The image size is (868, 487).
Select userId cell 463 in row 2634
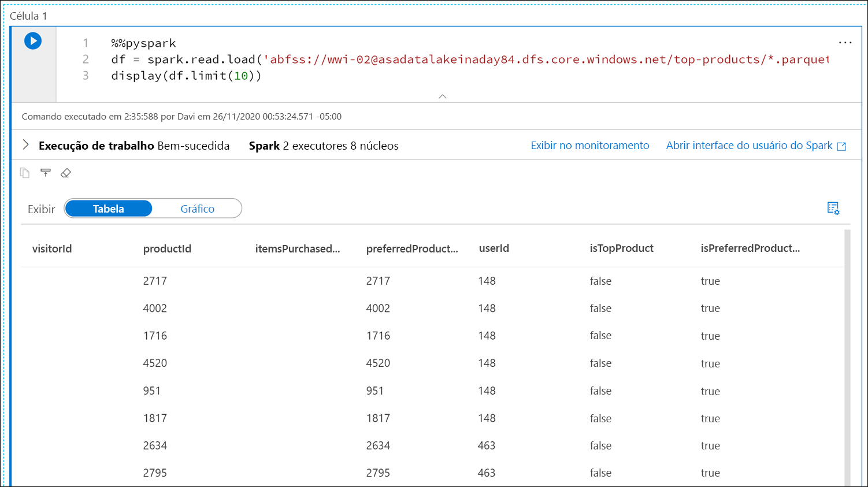pos(487,446)
